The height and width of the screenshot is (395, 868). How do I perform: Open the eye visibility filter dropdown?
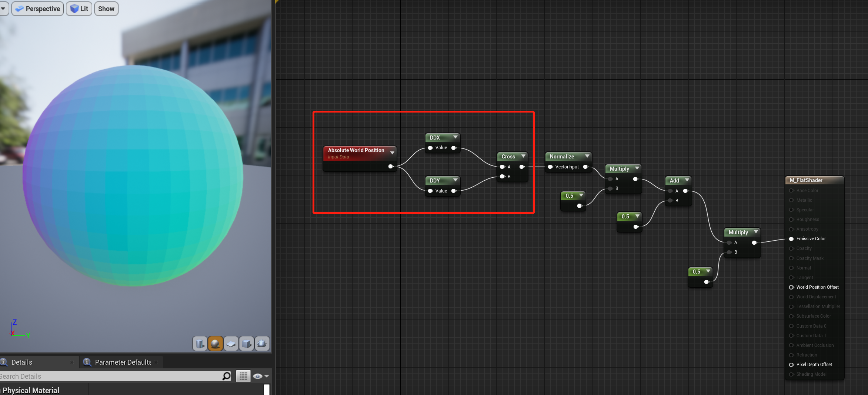[261, 376]
